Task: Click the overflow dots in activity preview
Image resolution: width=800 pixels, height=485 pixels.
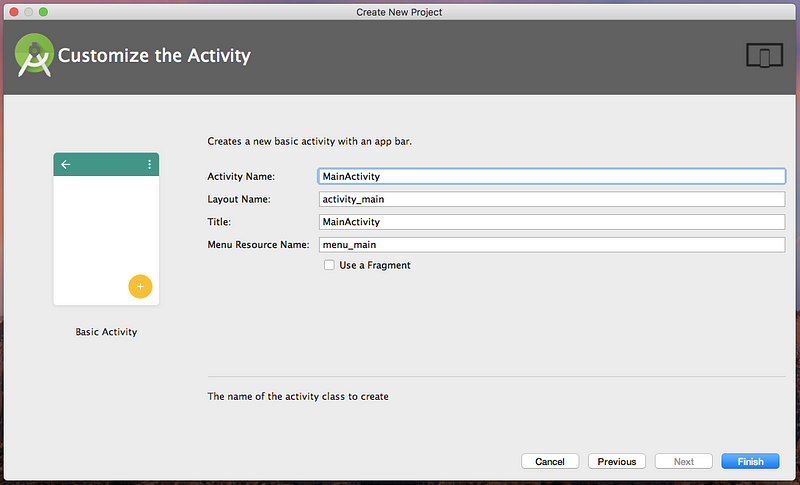Action: pos(149,164)
